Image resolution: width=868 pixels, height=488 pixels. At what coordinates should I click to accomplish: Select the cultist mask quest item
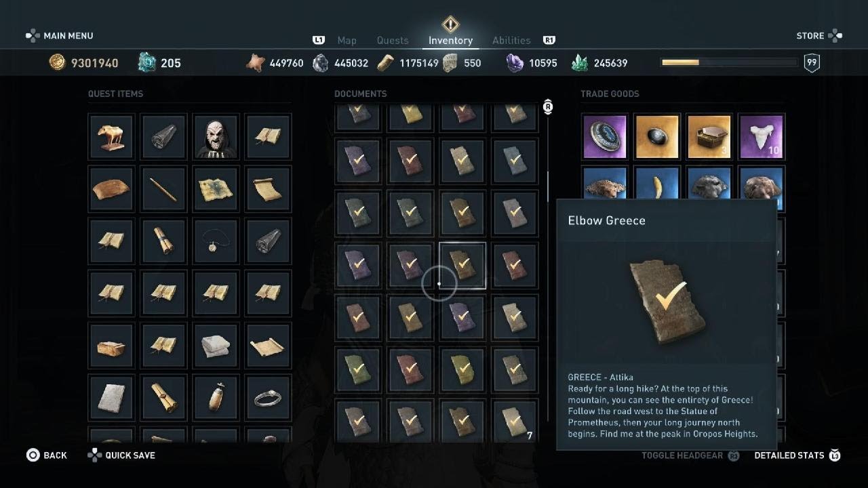(216, 136)
